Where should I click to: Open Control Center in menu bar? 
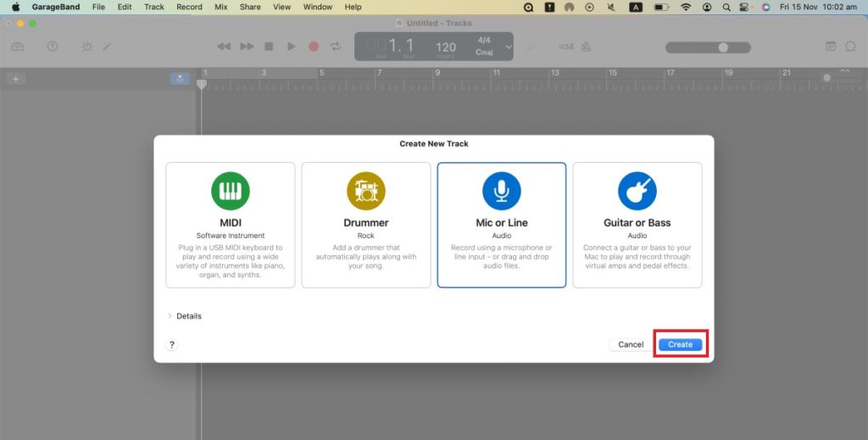pyautogui.click(x=746, y=7)
